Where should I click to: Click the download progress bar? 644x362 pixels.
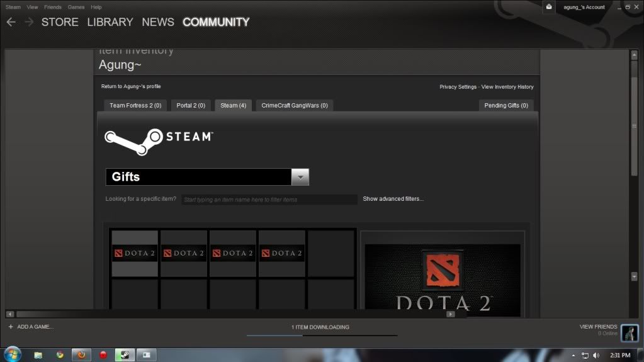point(322,336)
